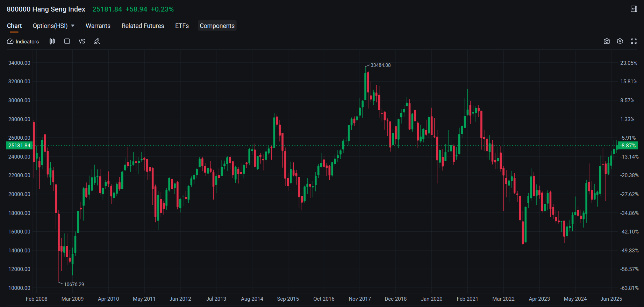
Task: Collapse the side panel icon at top right
Action: (x=634, y=9)
